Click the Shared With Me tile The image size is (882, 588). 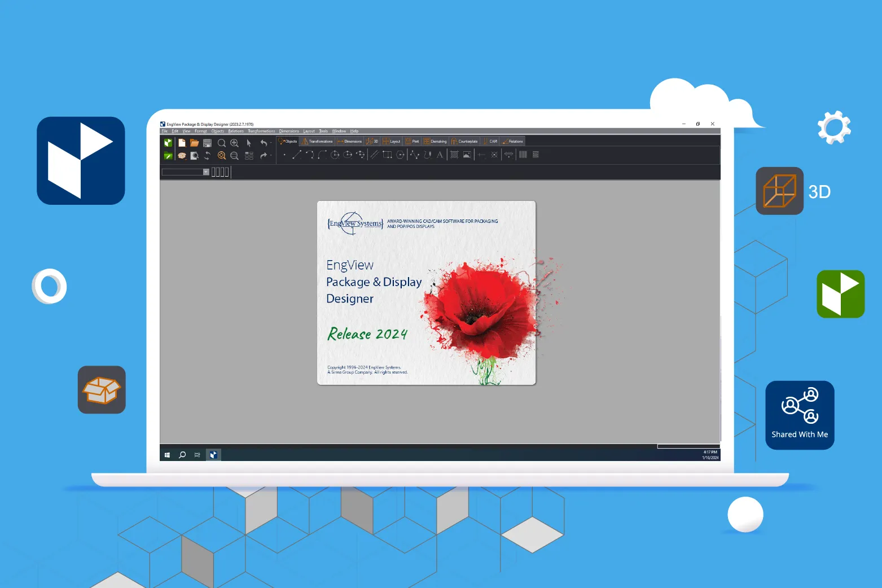(800, 415)
